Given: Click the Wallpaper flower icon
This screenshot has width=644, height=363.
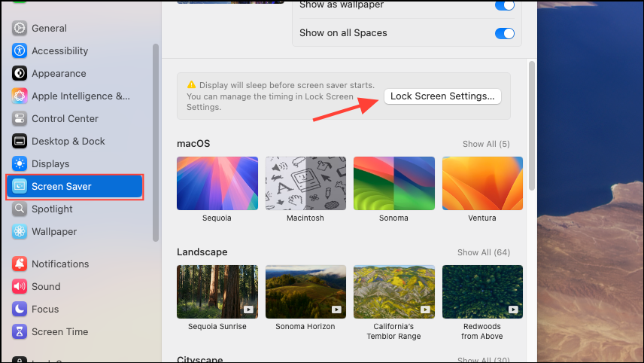Looking at the screenshot, I should (x=20, y=231).
